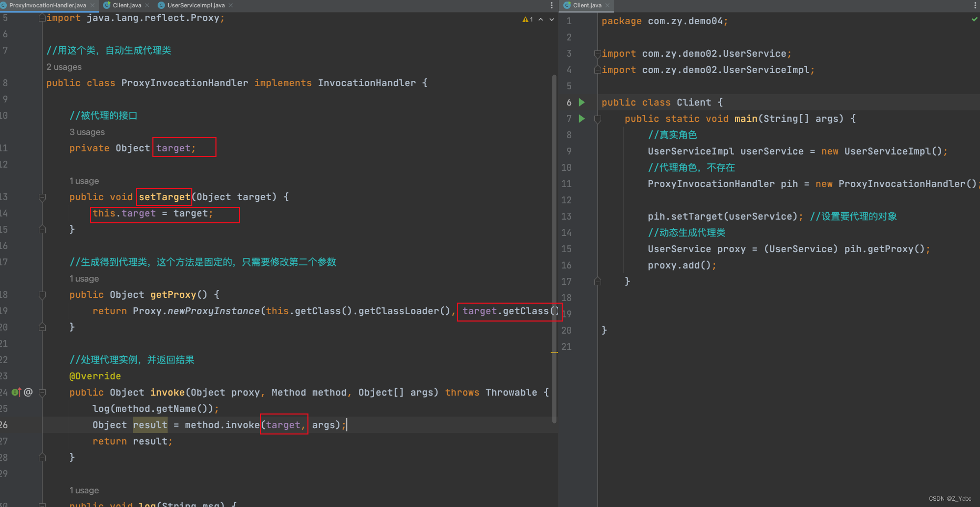Fold the setTarget method

(x=42, y=198)
